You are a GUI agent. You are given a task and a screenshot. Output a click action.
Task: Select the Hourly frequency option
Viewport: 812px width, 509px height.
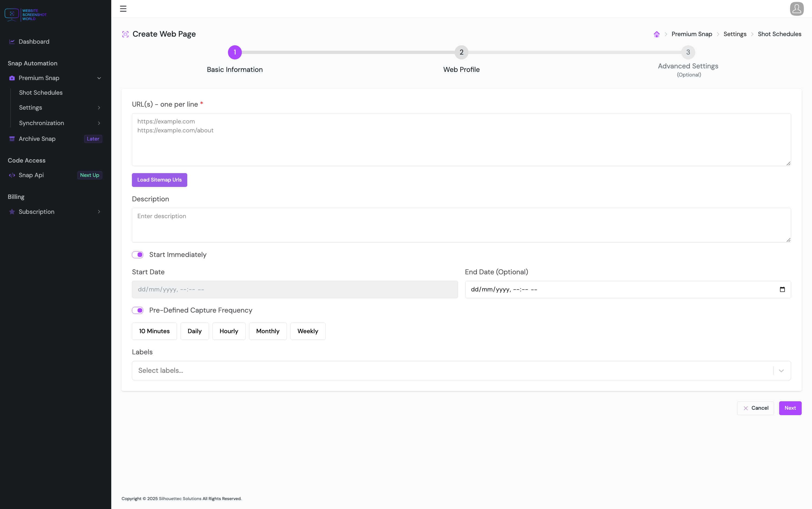(229, 331)
